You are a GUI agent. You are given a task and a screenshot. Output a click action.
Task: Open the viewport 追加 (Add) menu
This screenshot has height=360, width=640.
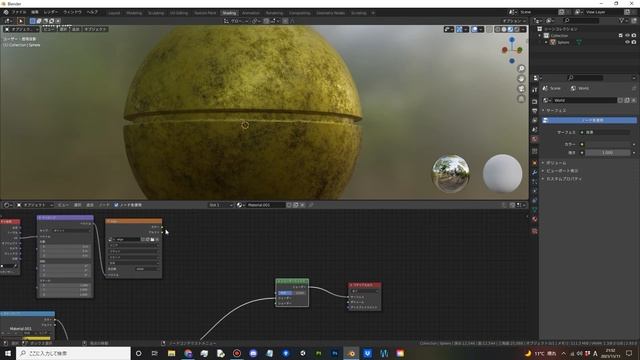(x=76, y=29)
